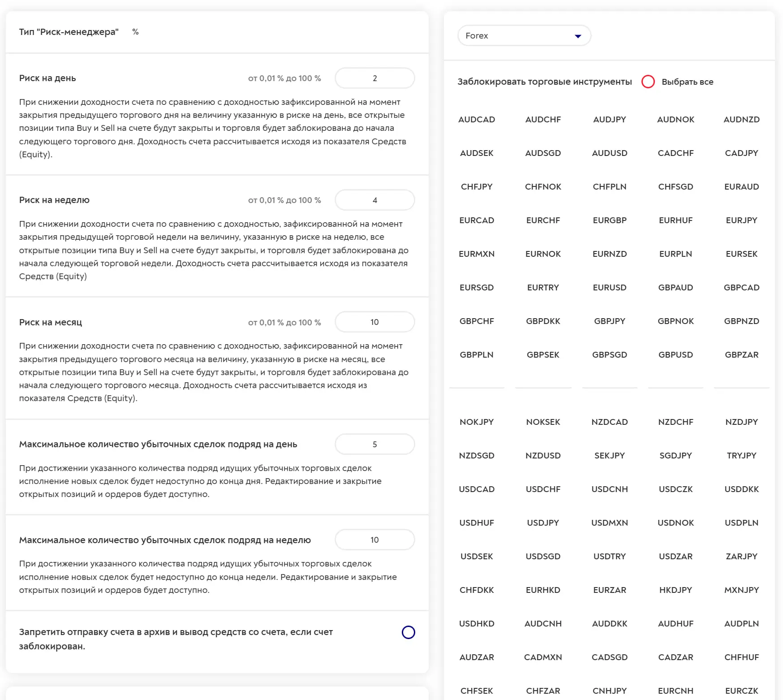Focus the max losing trades per day field
Viewport: 783px width, 700px height.
coord(375,444)
